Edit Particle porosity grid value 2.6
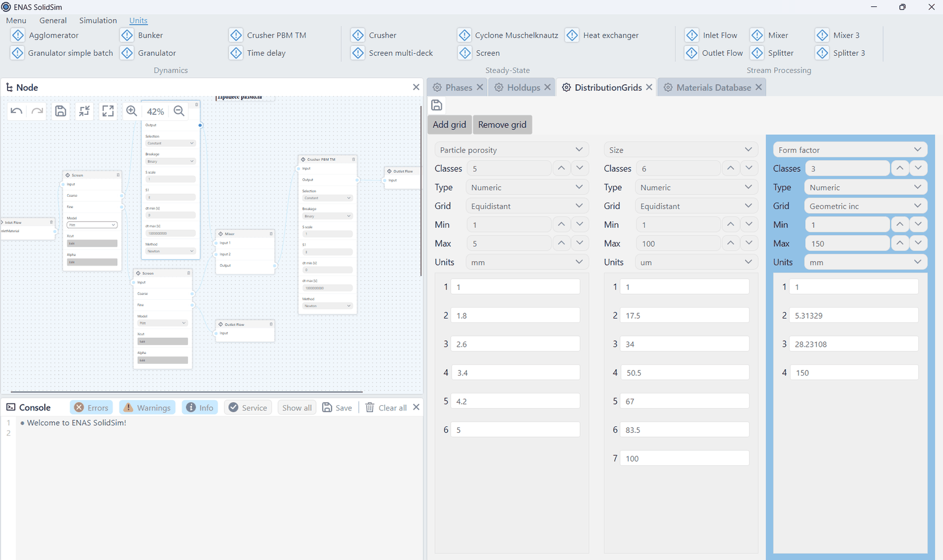This screenshot has height=560, width=943. (515, 344)
